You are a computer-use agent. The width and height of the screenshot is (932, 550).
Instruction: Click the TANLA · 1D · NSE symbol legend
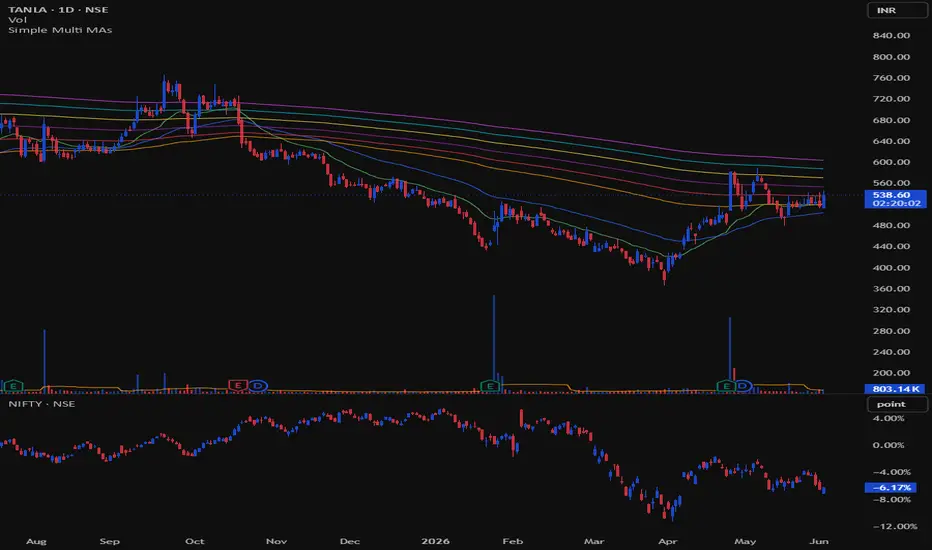tap(58, 10)
